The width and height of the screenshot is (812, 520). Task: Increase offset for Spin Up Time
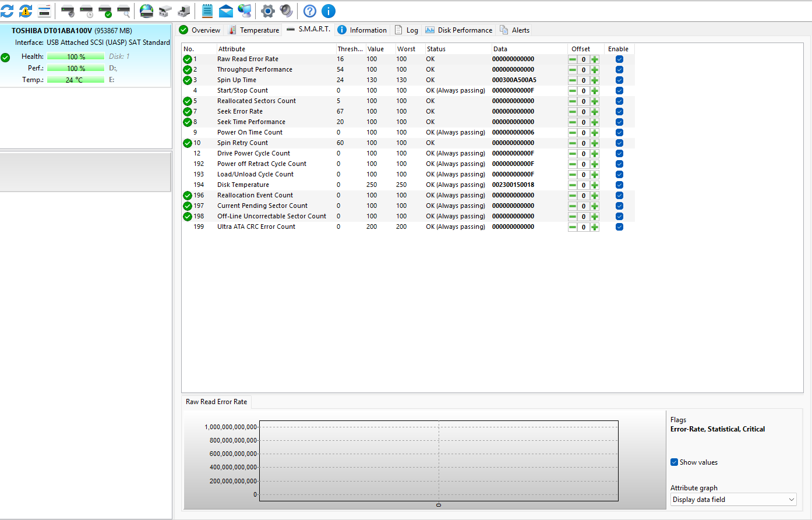pyautogui.click(x=595, y=80)
